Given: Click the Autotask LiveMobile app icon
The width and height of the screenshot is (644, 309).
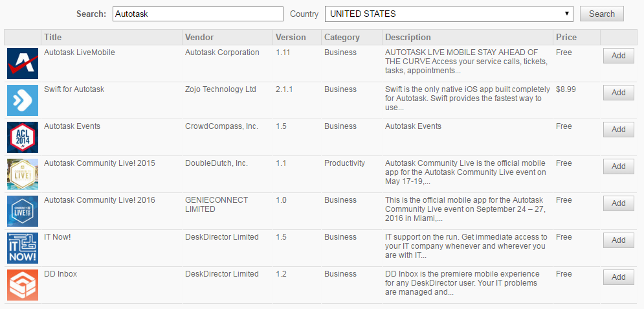Looking at the screenshot, I should (23, 63).
